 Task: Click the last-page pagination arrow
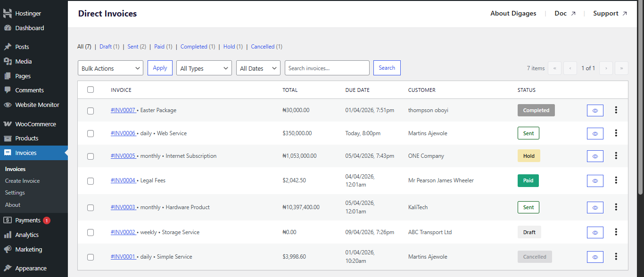[621, 68]
